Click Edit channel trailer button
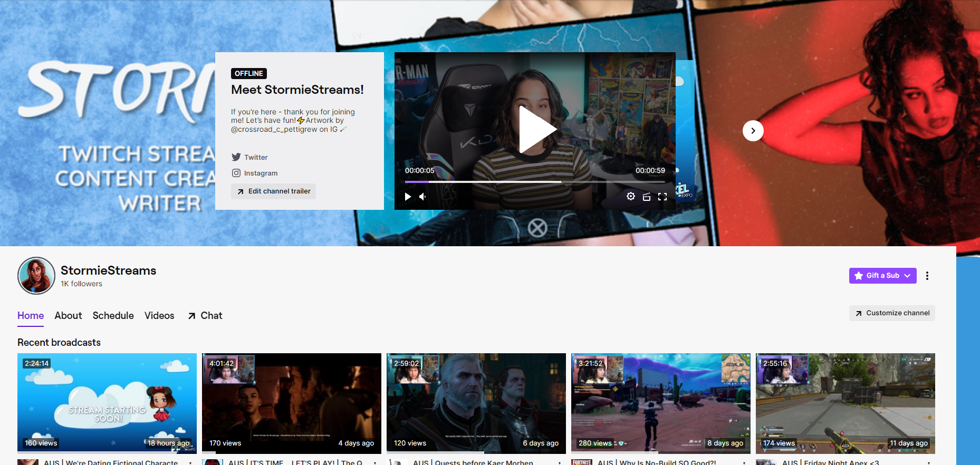This screenshot has width=980, height=465. tap(273, 191)
